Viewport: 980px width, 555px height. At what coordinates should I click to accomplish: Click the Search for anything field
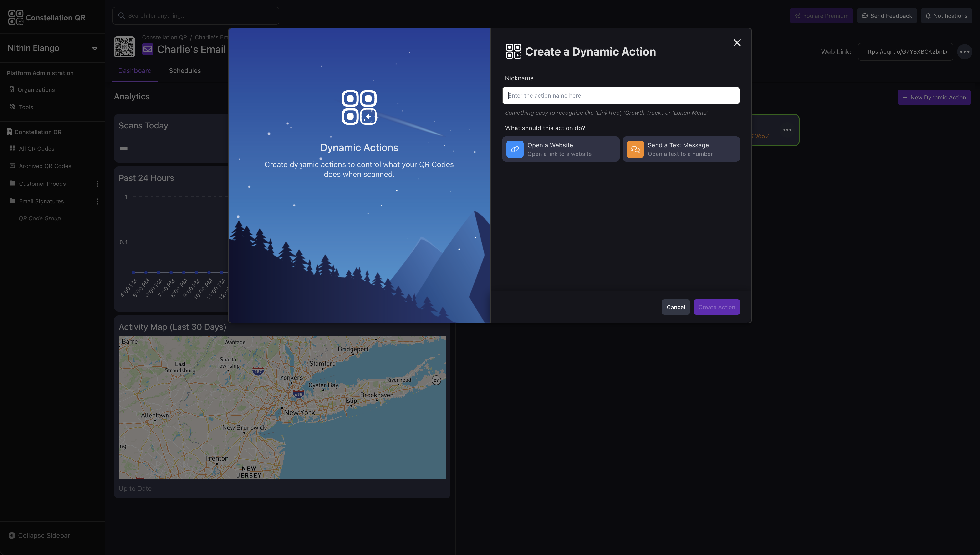tap(195, 16)
